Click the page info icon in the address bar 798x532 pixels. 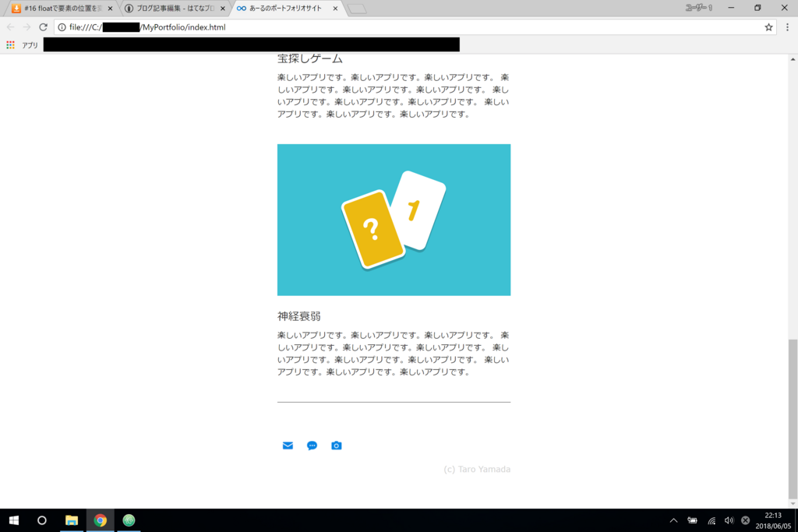(x=61, y=26)
